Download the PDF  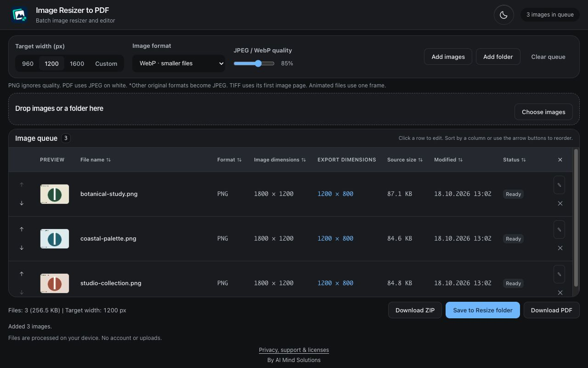tap(552, 310)
